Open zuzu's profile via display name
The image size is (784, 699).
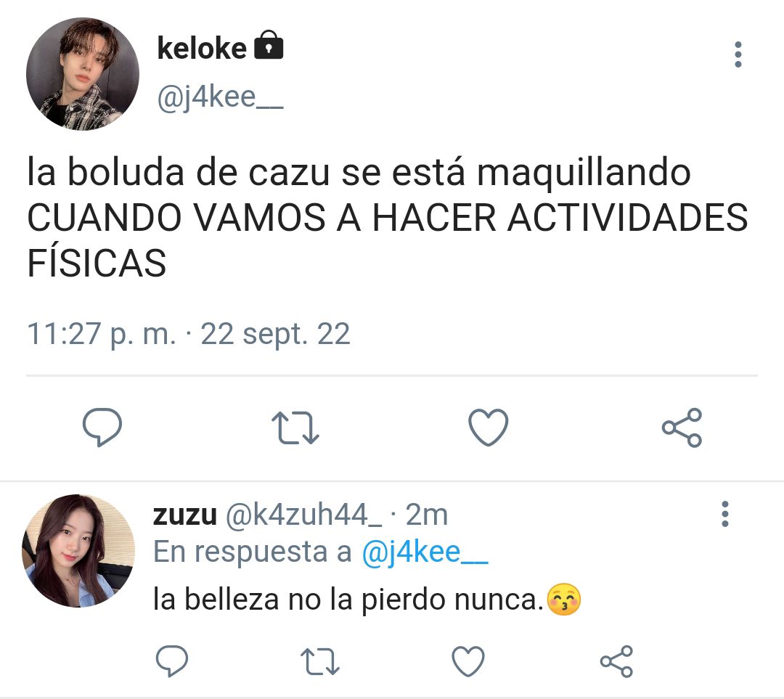tap(185, 515)
